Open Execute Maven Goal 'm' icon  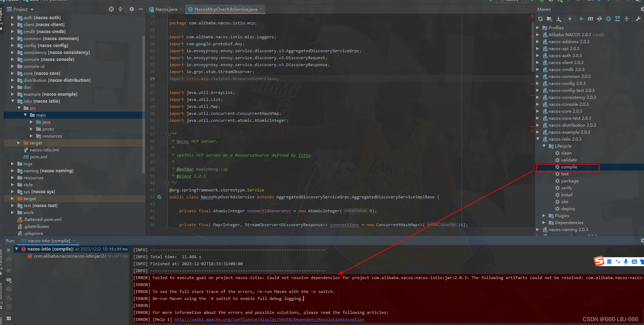click(x=590, y=19)
